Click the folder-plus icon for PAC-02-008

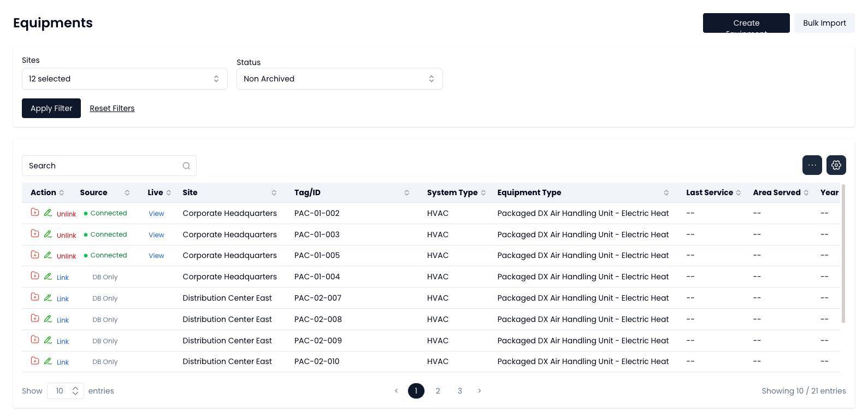click(35, 318)
